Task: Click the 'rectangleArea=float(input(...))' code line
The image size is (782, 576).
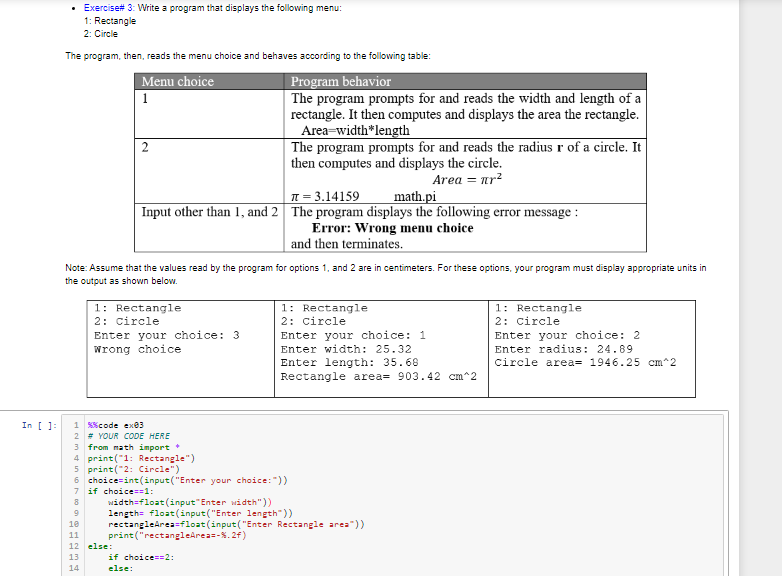Action: click(236, 524)
